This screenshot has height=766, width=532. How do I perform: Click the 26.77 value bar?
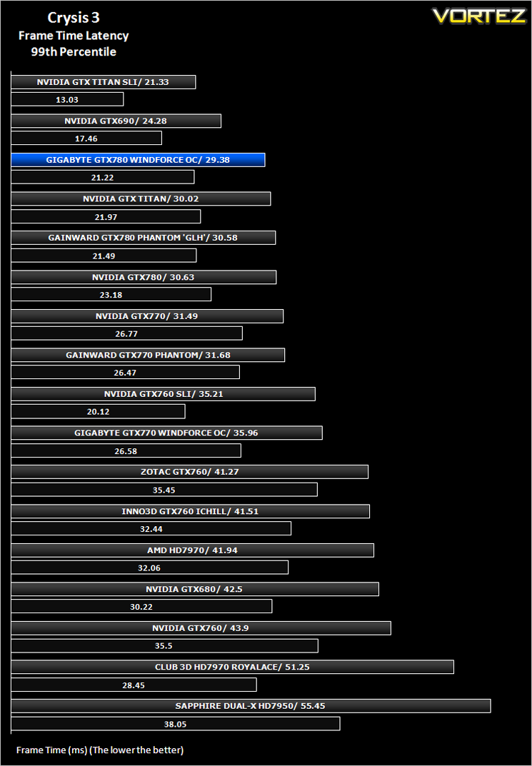pyautogui.click(x=126, y=333)
